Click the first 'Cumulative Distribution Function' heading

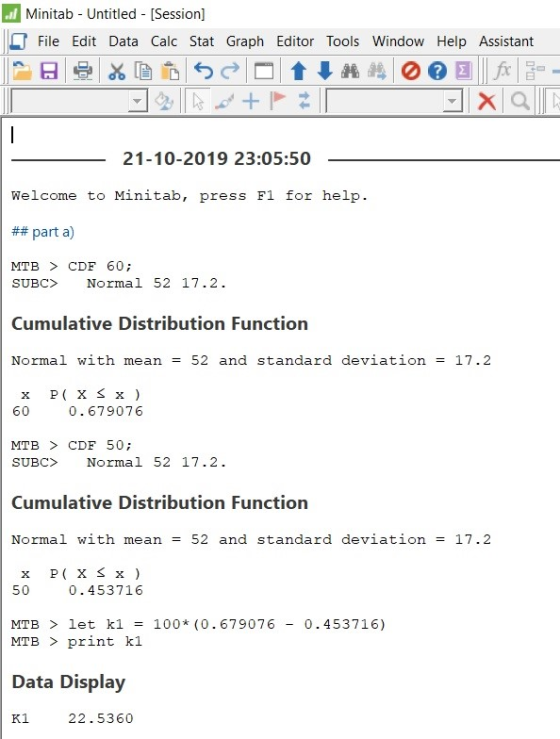[x=159, y=324]
